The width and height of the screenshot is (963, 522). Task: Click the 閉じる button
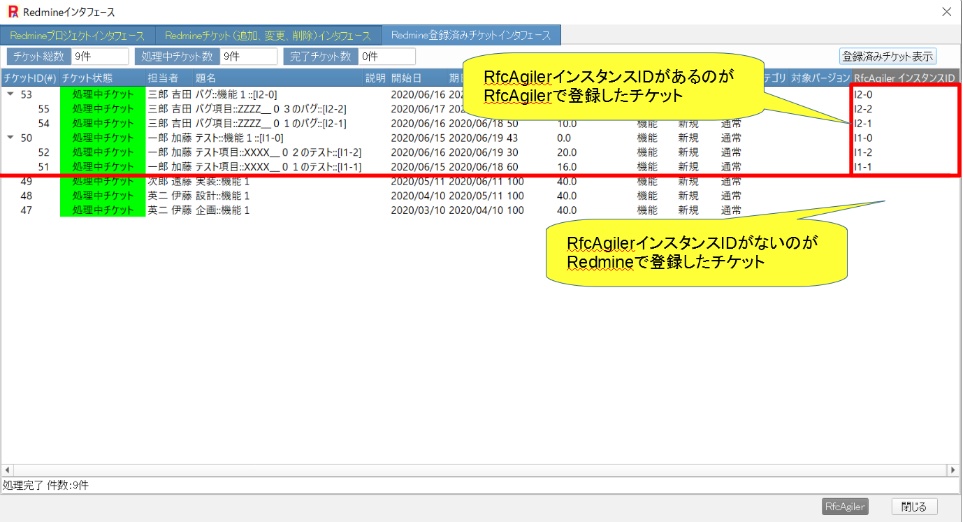[914, 507]
